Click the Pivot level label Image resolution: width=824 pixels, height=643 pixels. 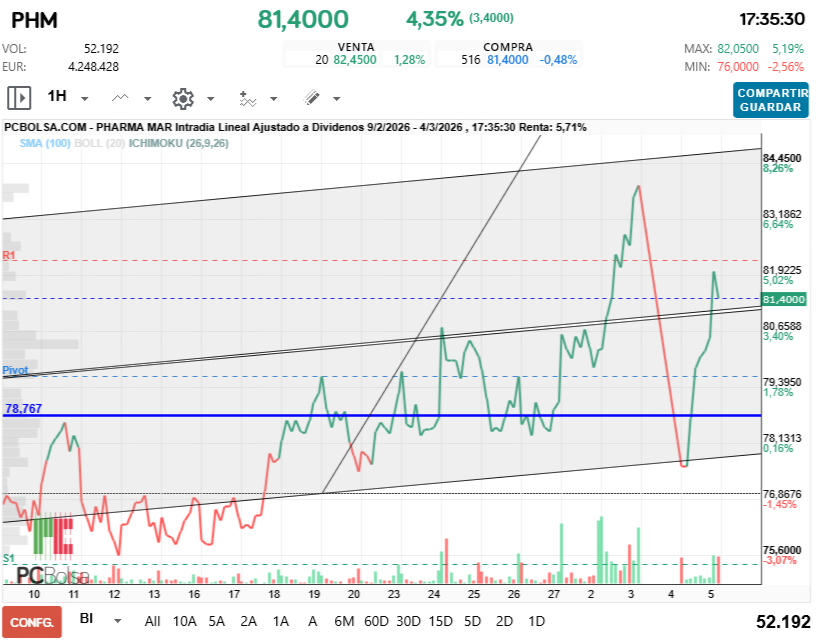coord(15,370)
